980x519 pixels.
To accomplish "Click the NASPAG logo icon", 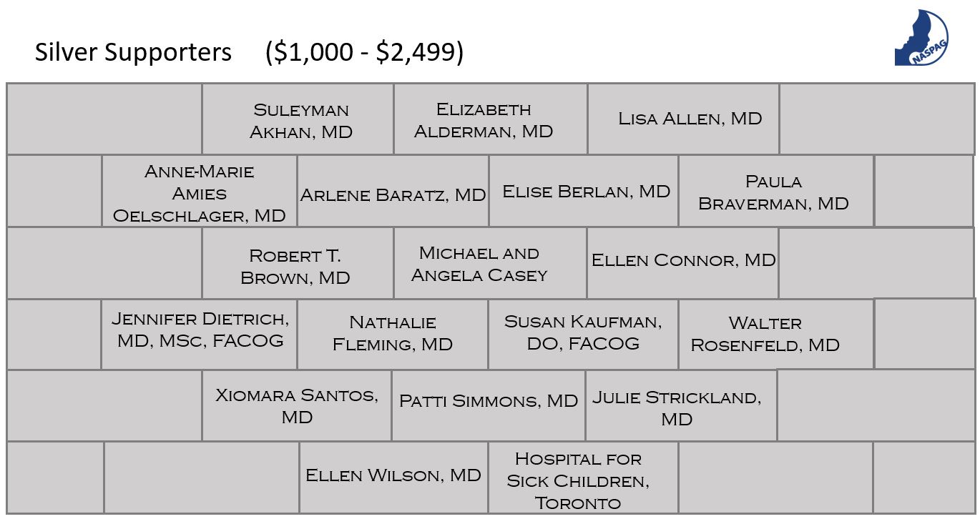I will click(921, 37).
